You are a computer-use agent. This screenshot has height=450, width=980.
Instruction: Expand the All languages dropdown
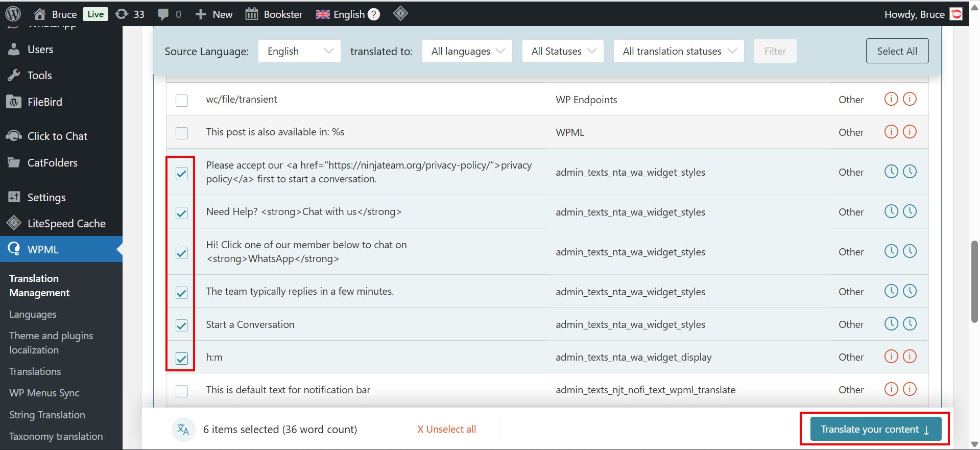467,51
